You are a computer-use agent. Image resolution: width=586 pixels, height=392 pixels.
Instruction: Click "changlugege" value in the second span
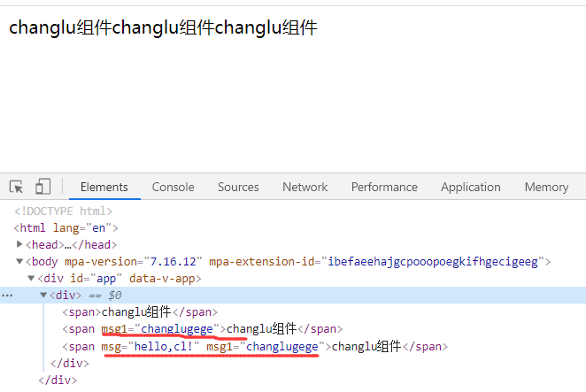pos(177,329)
